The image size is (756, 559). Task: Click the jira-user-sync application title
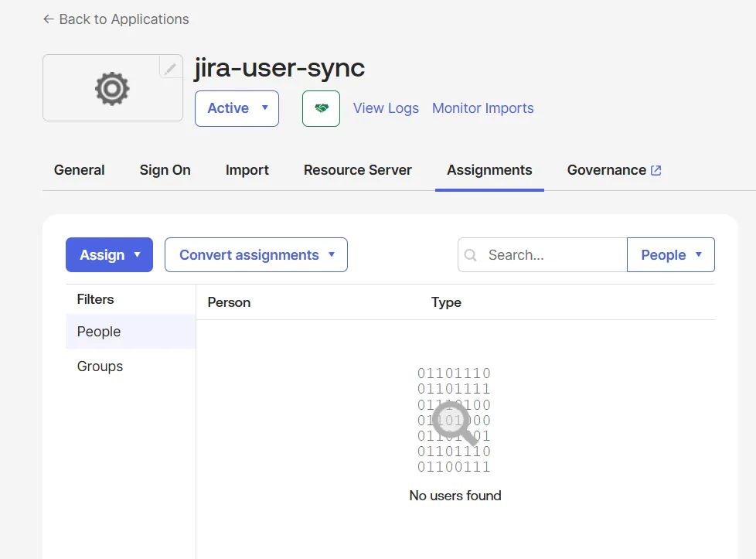[x=280, y=68]
